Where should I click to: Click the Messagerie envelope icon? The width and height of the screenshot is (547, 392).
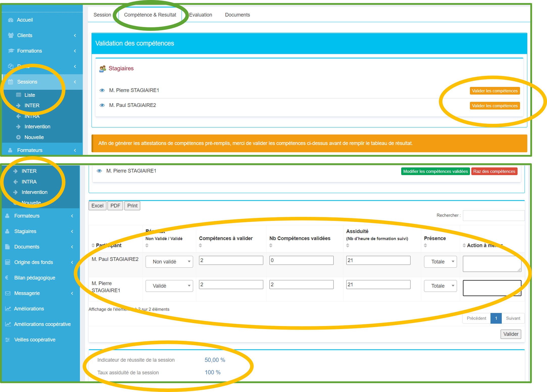tap(8, 293)
